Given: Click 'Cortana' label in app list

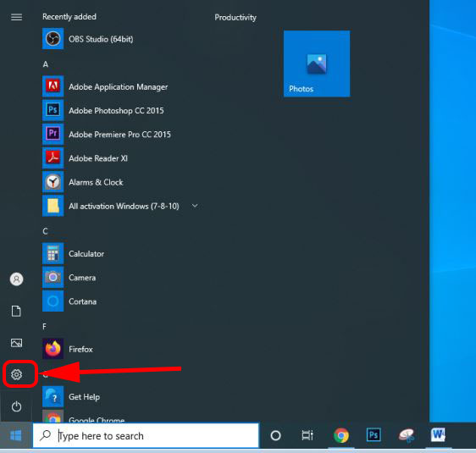Looking at the screenshot, I should [x=82, y=301].
